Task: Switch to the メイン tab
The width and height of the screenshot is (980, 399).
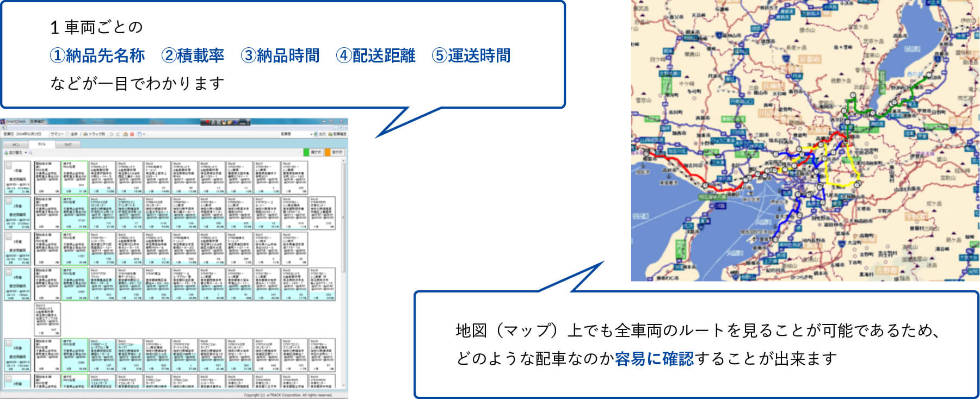Action: pyautogui.click(x=16, y=145)
